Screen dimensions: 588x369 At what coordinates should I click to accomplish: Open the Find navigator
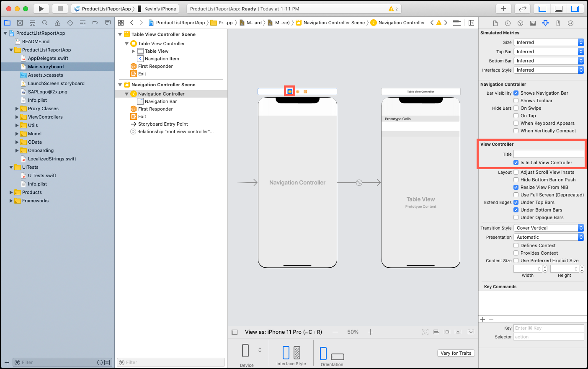click(x=45, y=23)
